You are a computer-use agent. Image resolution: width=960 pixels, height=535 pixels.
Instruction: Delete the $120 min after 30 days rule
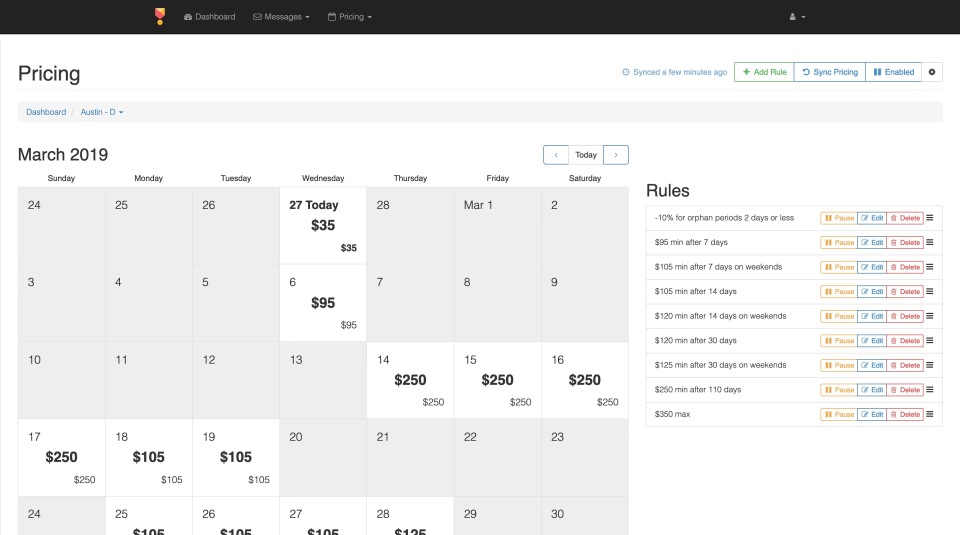(x=905, y=340)
